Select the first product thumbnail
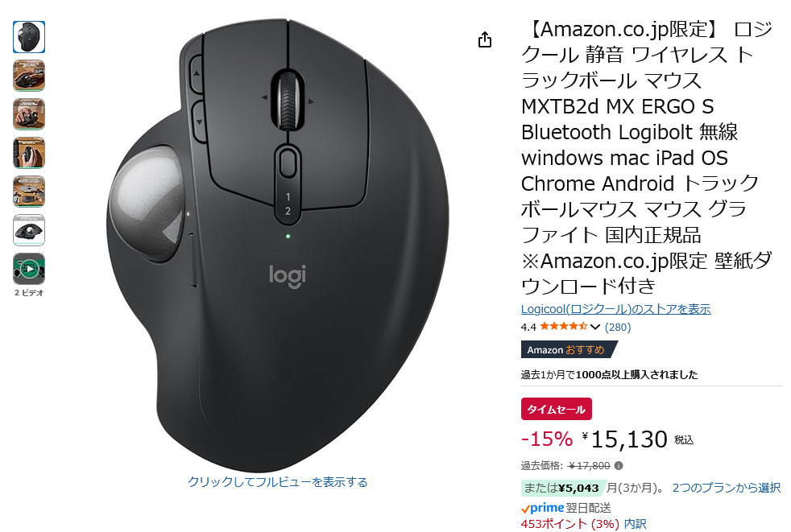Image resolution: width=791 pixels, height=532 pixels. (x=29, y=37)
